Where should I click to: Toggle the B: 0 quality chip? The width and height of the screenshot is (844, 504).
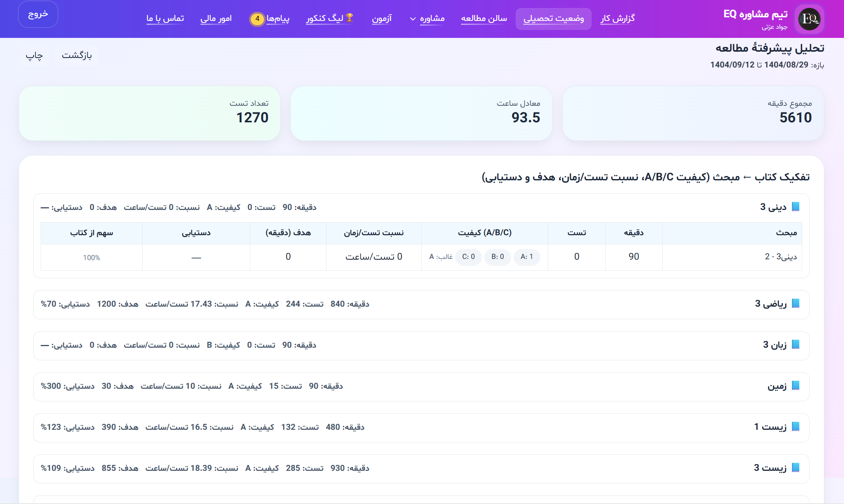click(497, 257)
